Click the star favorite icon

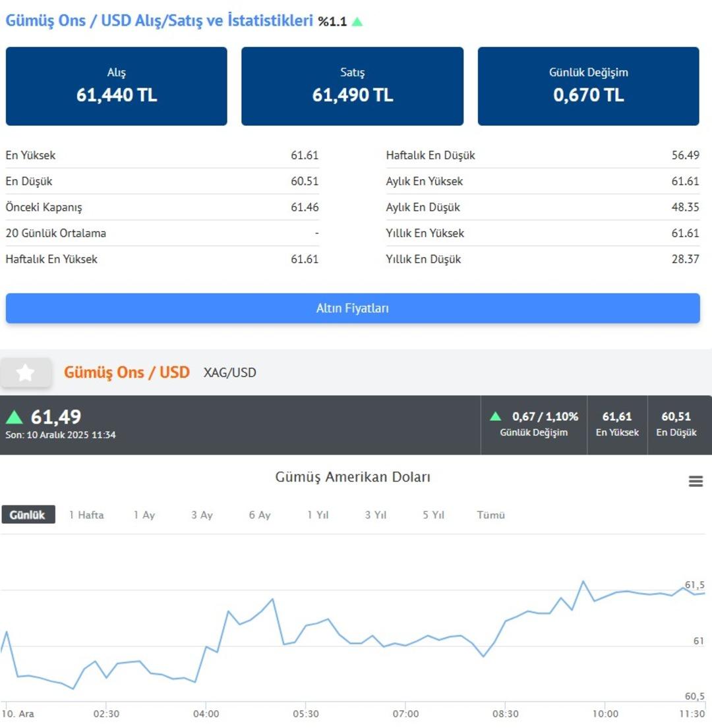coord(26,373)
